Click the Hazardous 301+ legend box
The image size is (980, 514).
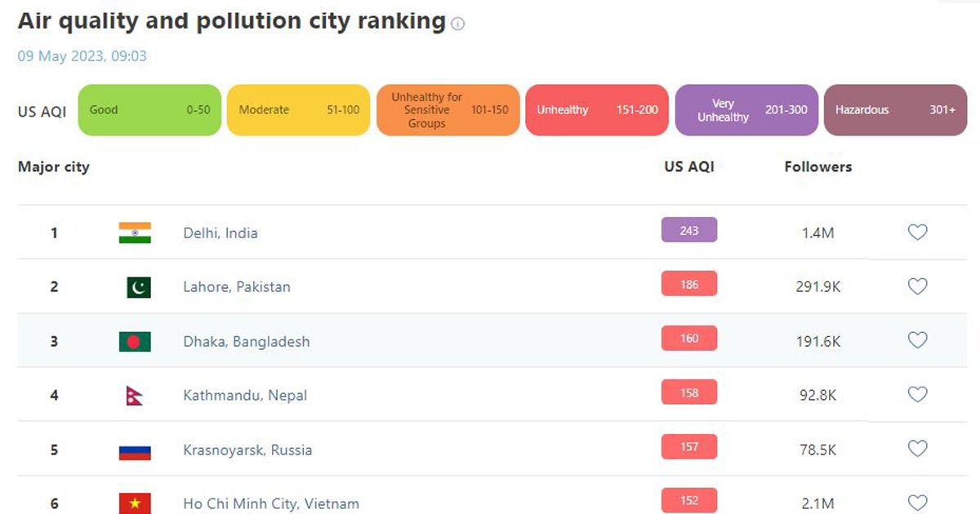pos(895,110)
